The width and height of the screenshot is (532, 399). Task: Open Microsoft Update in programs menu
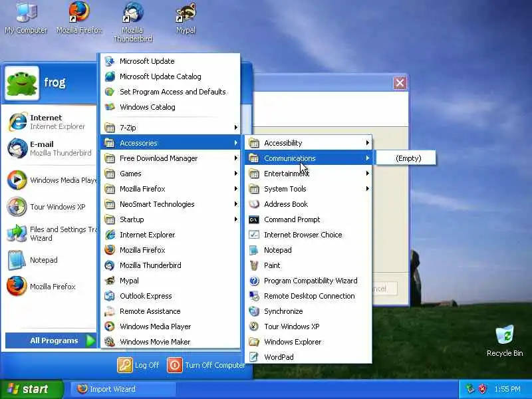click(x=170, y=61)
